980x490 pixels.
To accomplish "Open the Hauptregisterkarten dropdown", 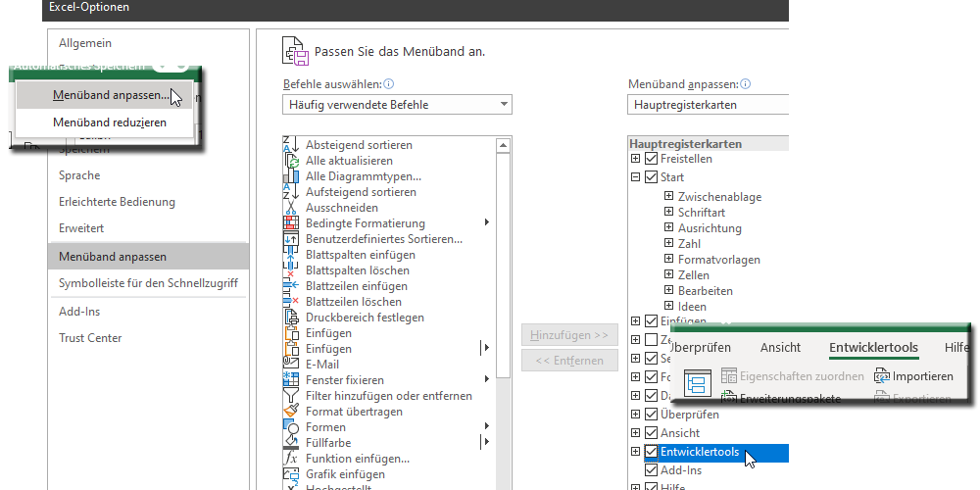I will click(x=708, y=105).
